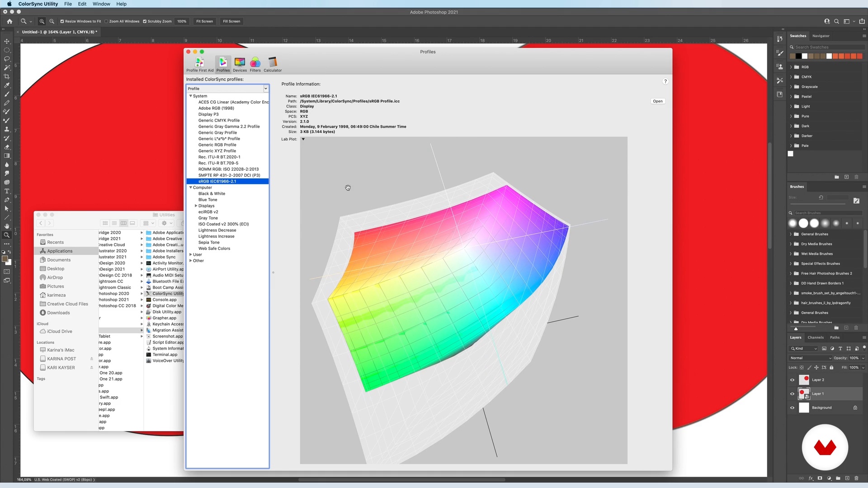Select the Clone Stamp tool
The width and height of the screenshot is (868, 488).
pyautogui.click(x=7, y=129)
